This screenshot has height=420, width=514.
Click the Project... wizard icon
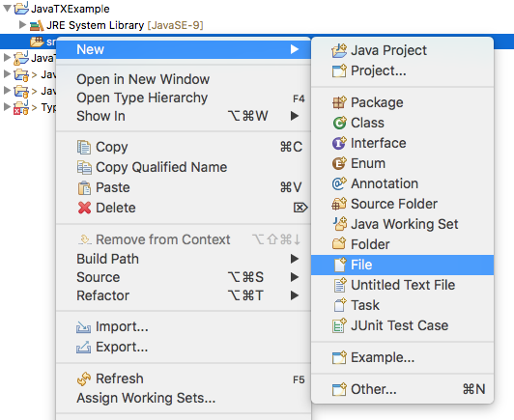point(339,70)
